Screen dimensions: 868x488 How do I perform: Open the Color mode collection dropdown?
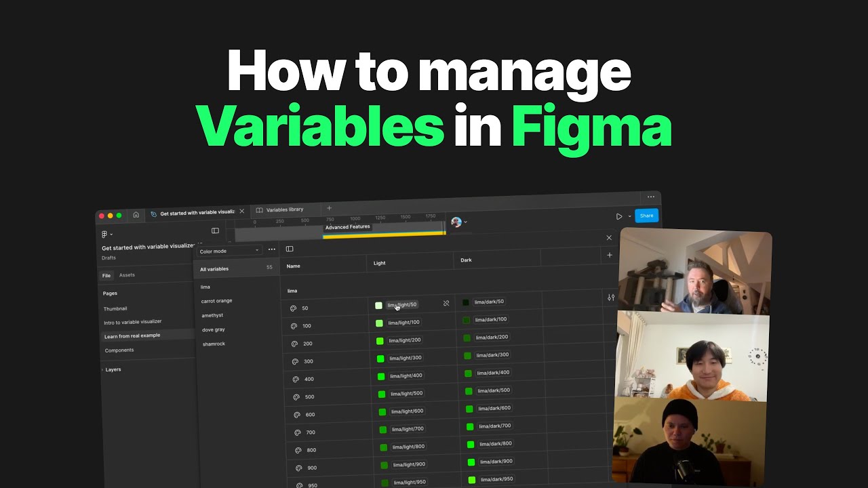coord(228,251)
